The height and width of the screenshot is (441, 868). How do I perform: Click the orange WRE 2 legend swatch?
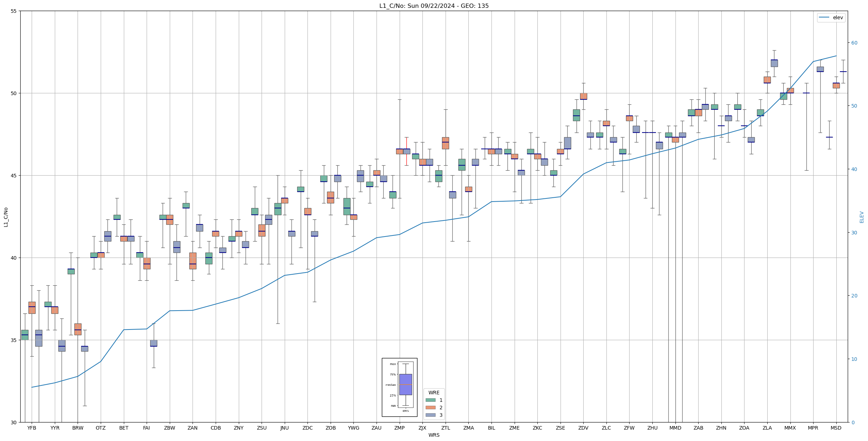pyautogui.click(x=430, y=408)
